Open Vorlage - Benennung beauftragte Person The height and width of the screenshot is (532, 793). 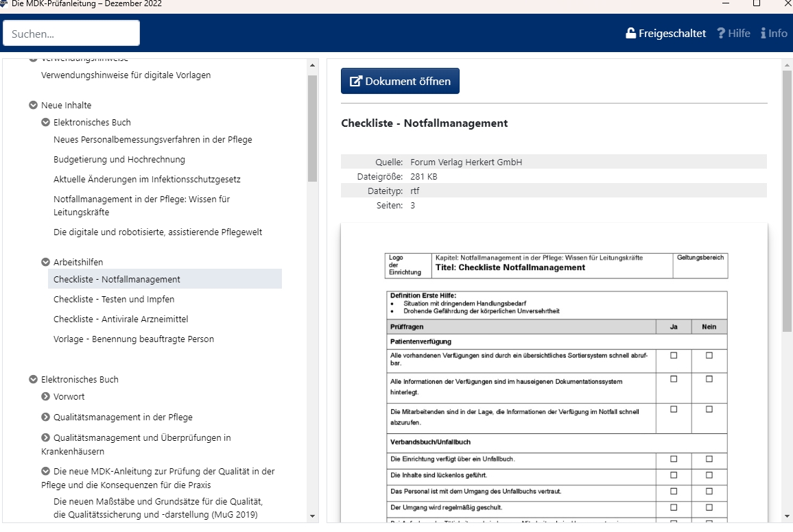tap(134, 339)
